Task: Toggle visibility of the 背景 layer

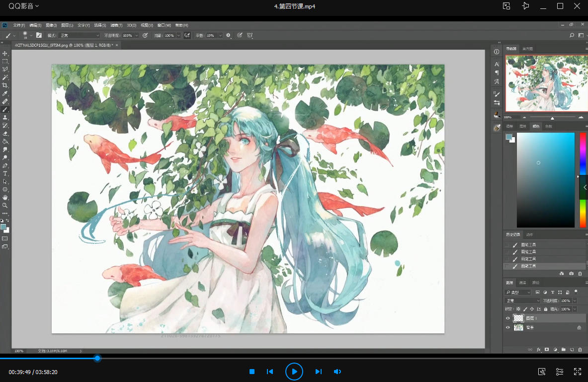Action: tap(507, 328)
